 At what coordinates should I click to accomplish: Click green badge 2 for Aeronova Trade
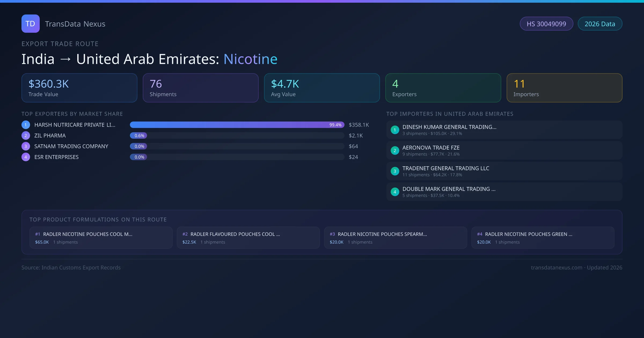coord(395,150)
